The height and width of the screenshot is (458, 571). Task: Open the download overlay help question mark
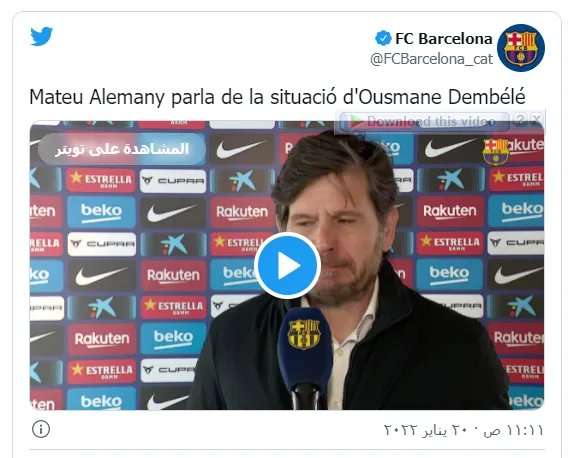pos(521,119)
